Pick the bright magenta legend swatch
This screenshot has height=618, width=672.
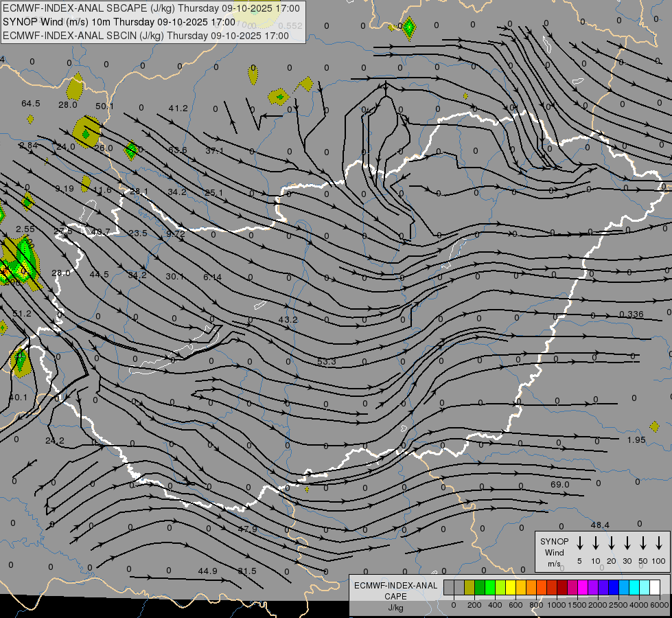click(583, 588)
